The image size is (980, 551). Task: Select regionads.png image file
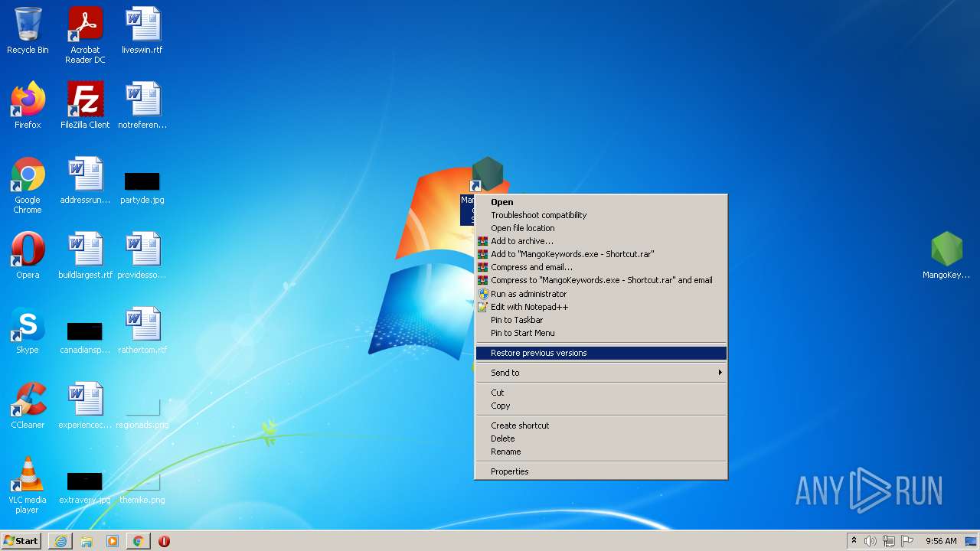(x=142, y=413)
